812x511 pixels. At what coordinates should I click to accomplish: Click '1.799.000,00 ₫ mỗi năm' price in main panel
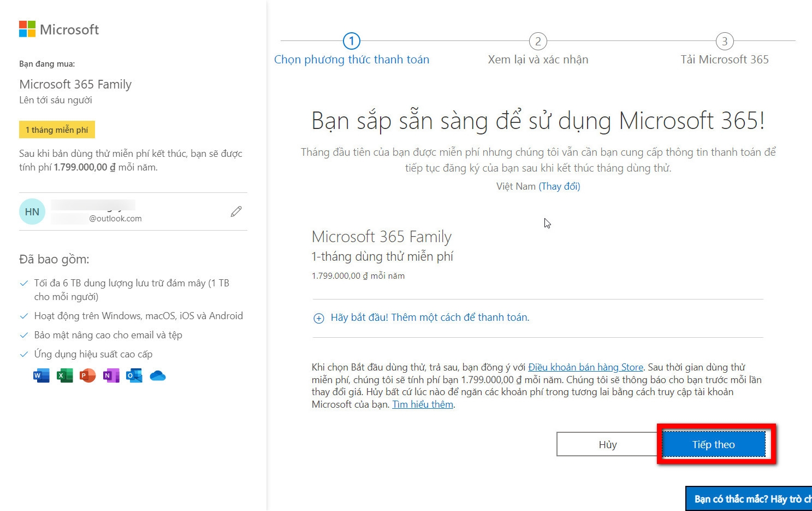click(358, 276)
